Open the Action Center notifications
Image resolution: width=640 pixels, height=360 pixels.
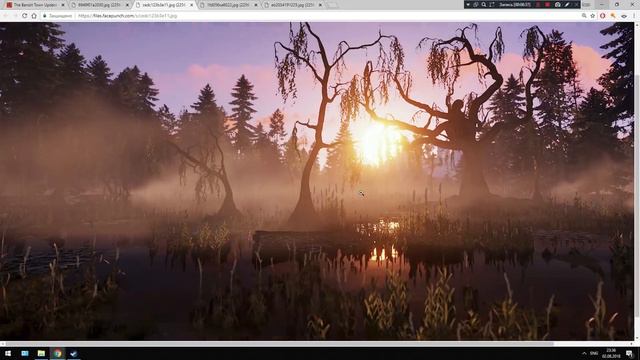coord(630,353)
